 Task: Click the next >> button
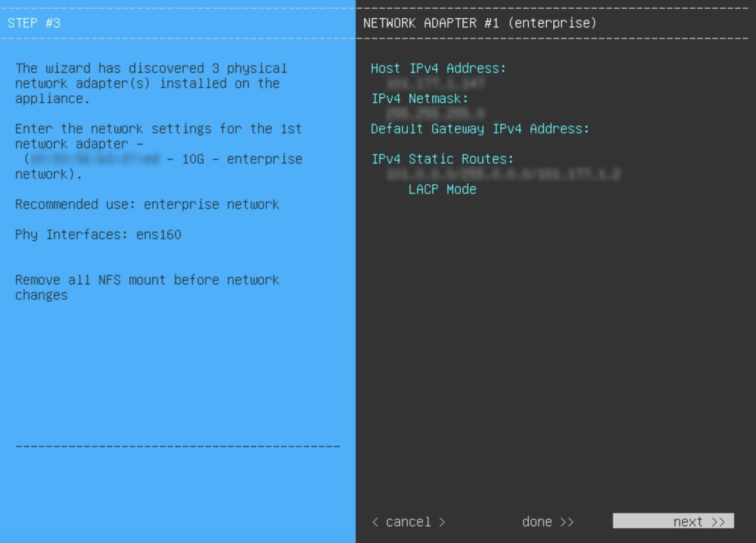click(673, 521)
